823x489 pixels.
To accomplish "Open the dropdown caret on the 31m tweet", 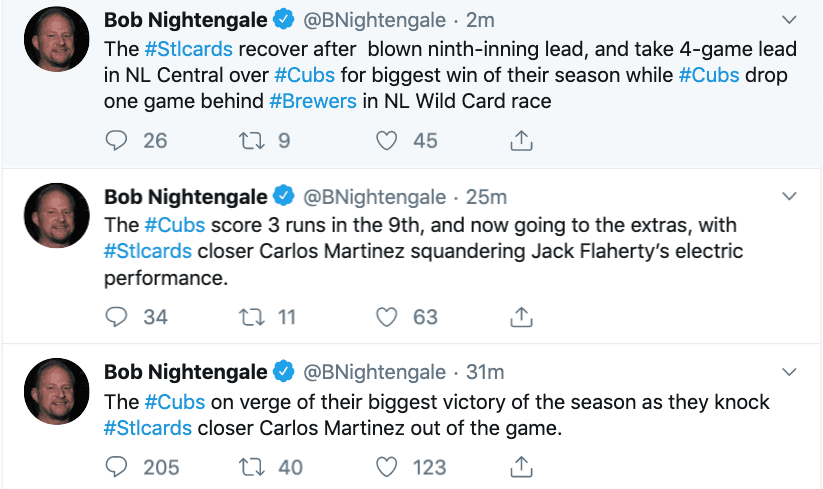I will pos(789,371).
